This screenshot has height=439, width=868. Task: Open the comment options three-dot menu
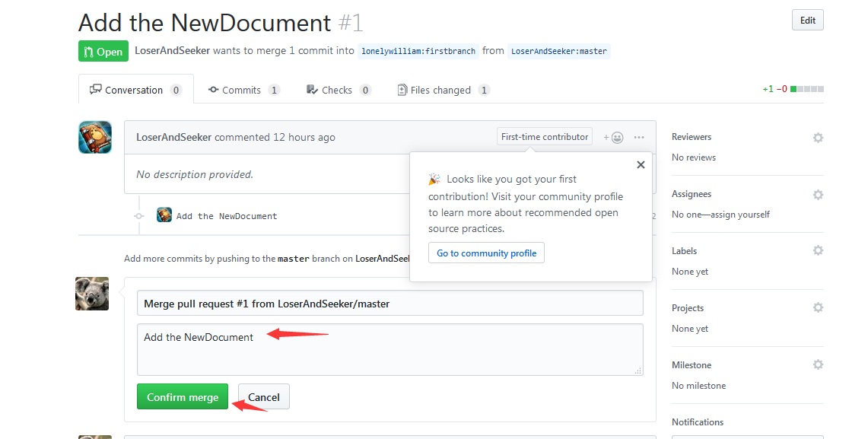click(x=639, y=137)
